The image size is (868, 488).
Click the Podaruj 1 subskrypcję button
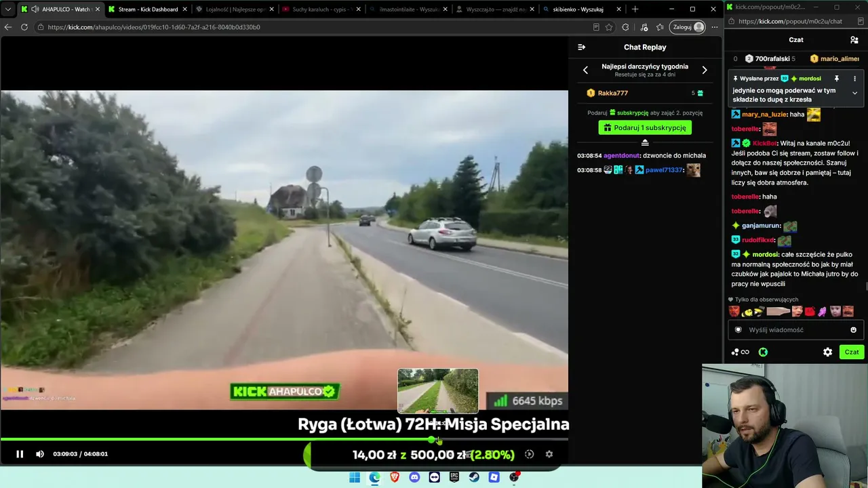(645, 127)
